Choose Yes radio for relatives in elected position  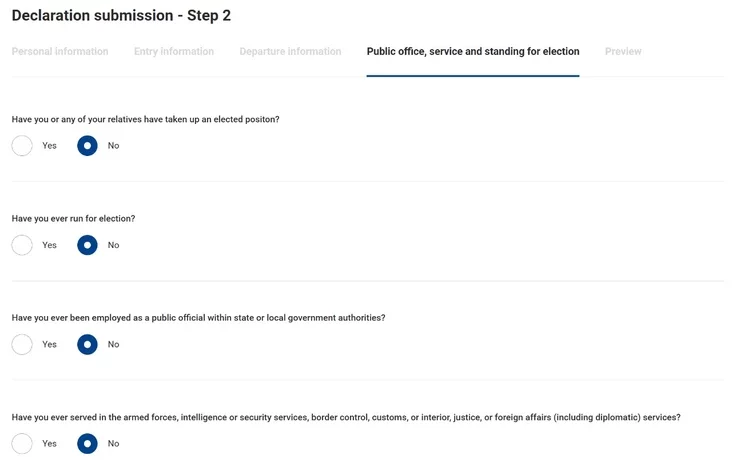(22, 146)
